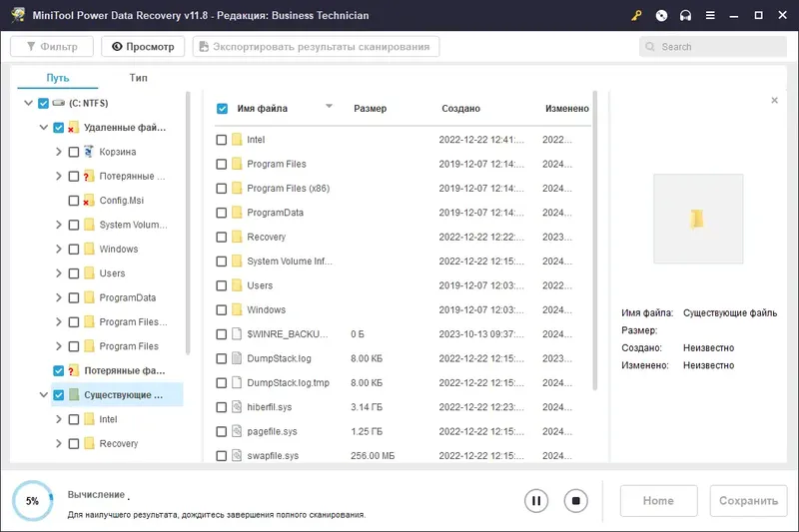Check the Config.Msi checkbox in tree
Image resolution: width=799 pixels, height=532 pixels.
tap(74, 201)
